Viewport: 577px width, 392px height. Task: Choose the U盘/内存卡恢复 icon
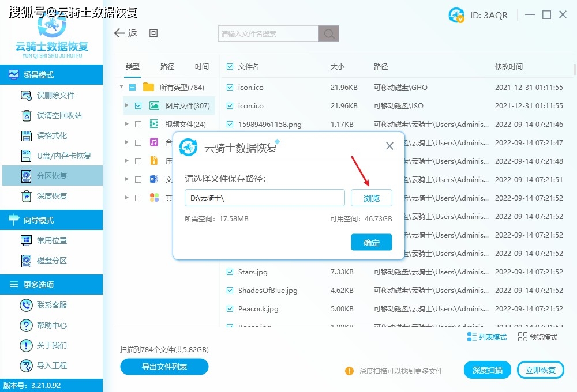click(26, 156)
